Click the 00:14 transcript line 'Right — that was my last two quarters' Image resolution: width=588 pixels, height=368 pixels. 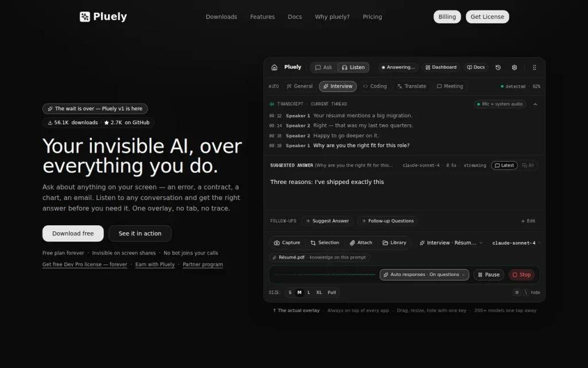pos(363,125)
